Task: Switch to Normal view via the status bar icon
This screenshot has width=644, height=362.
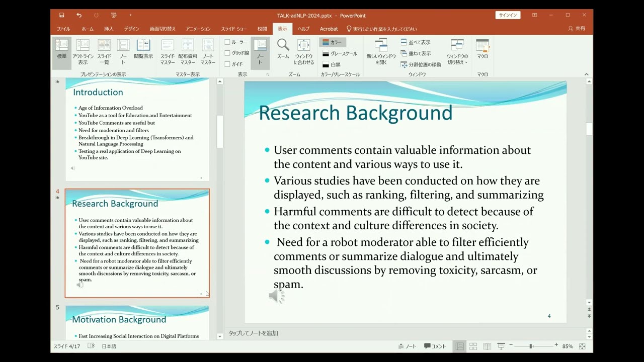Action: [x=459, y=346]
